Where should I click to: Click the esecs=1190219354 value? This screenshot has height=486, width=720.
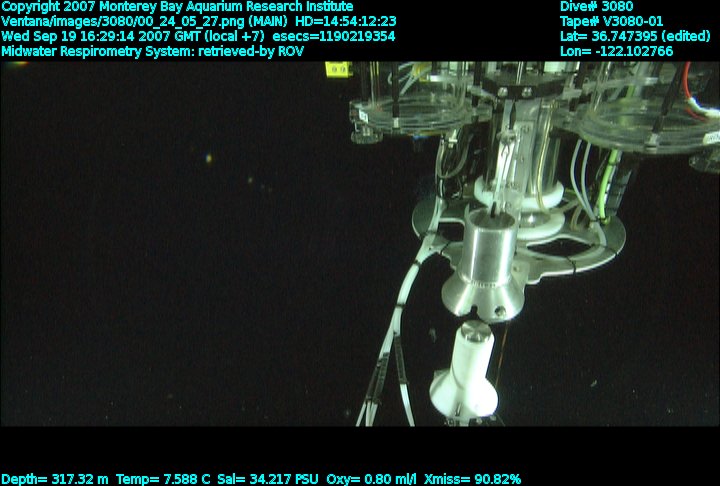[334, 36]
